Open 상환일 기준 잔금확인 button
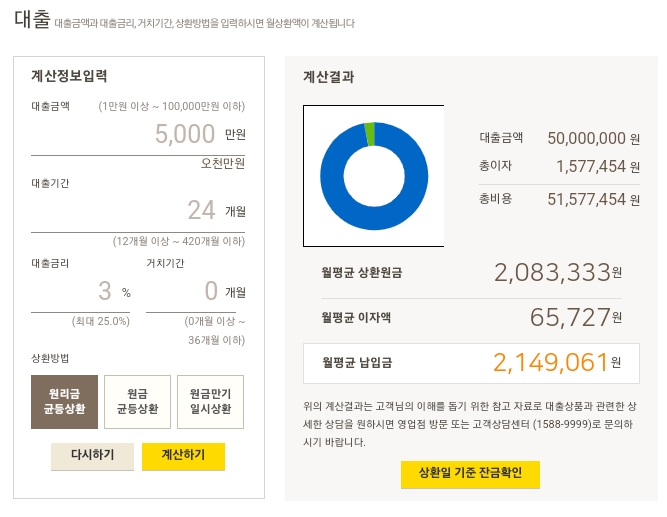The width and height of the screenshot is (667, 517). [470, 474]
